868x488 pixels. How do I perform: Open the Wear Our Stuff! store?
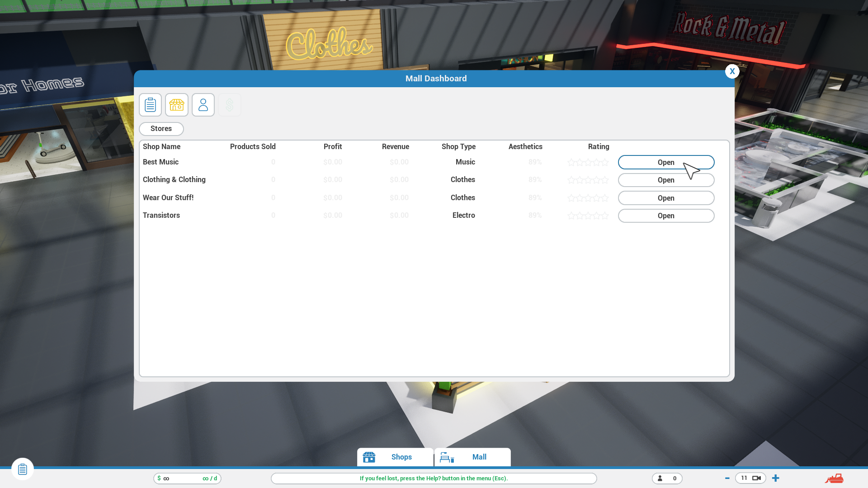(665, 198)
